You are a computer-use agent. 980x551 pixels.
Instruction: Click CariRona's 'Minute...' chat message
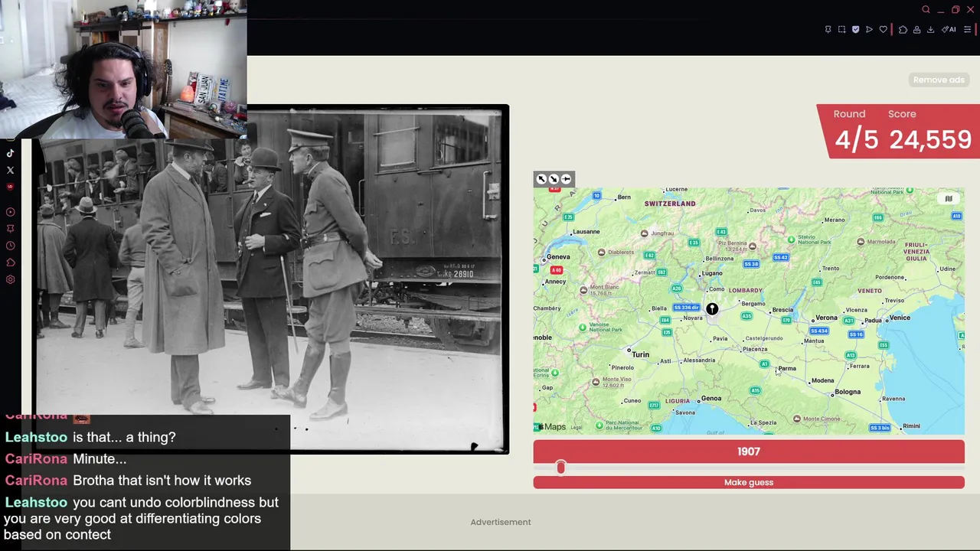point(100,459)
